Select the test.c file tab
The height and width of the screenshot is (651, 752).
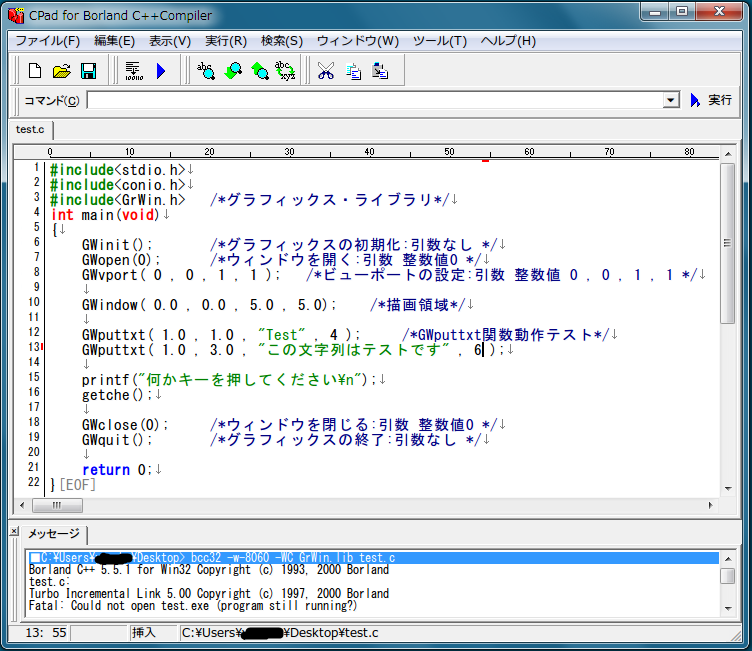point(30,130)
